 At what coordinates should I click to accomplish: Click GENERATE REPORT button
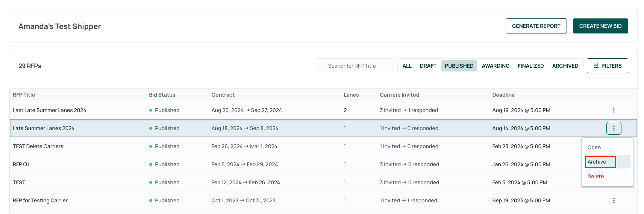point(536,26)
